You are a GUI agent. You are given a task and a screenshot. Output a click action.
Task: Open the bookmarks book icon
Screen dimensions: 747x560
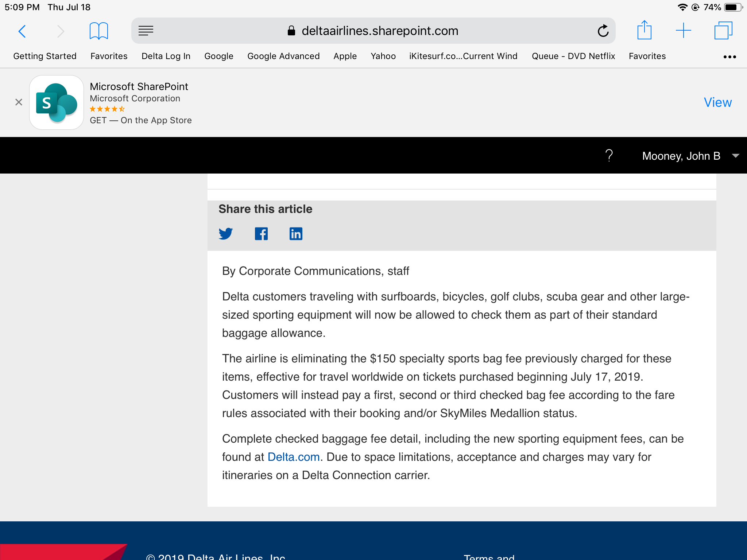[x=99, y=31]
